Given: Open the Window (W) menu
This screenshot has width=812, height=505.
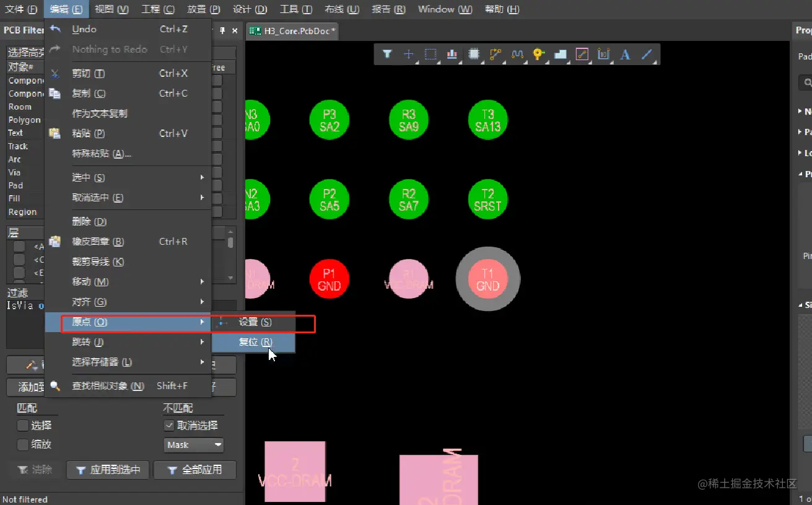Looking at the screenshot, I should click(445, 9).
